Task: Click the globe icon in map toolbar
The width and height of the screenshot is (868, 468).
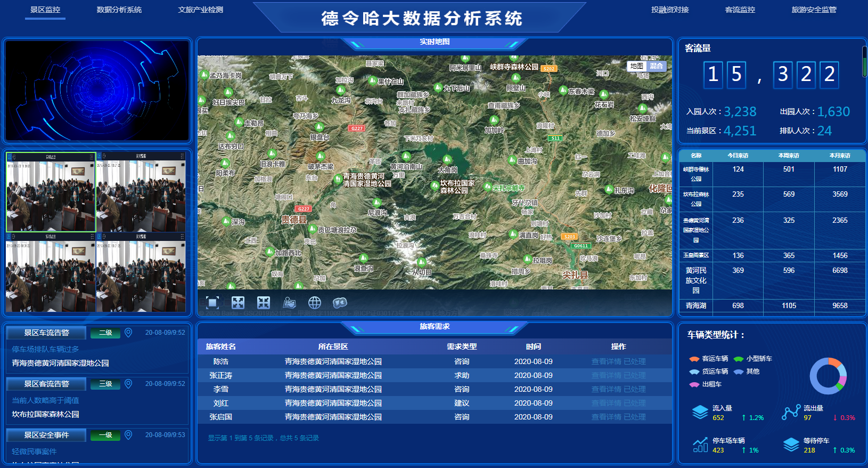Action: point(315,303)
